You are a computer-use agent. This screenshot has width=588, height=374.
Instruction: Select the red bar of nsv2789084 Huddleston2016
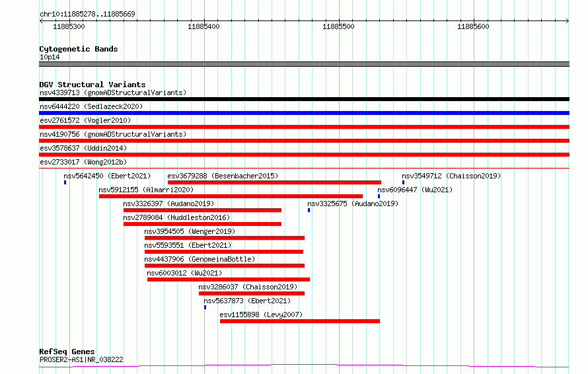click(x=203, y=224)
